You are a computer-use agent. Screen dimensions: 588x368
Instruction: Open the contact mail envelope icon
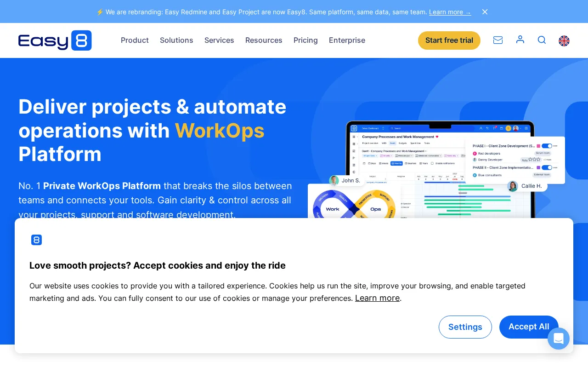498,40
